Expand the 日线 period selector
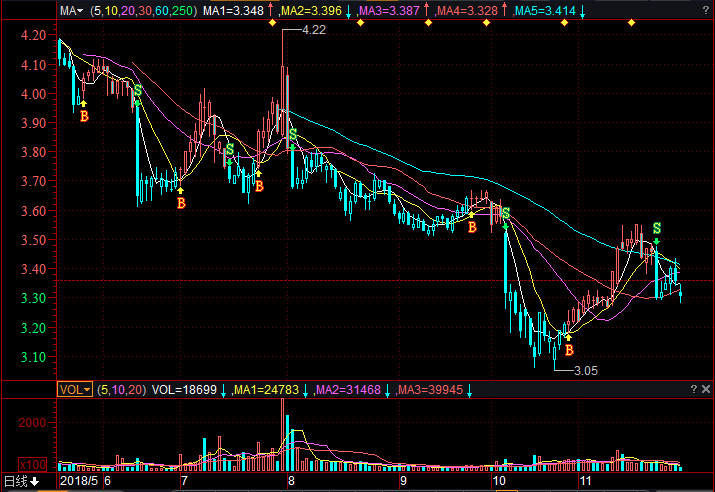The width and height of the screenshot is (715, 492). 21,481
